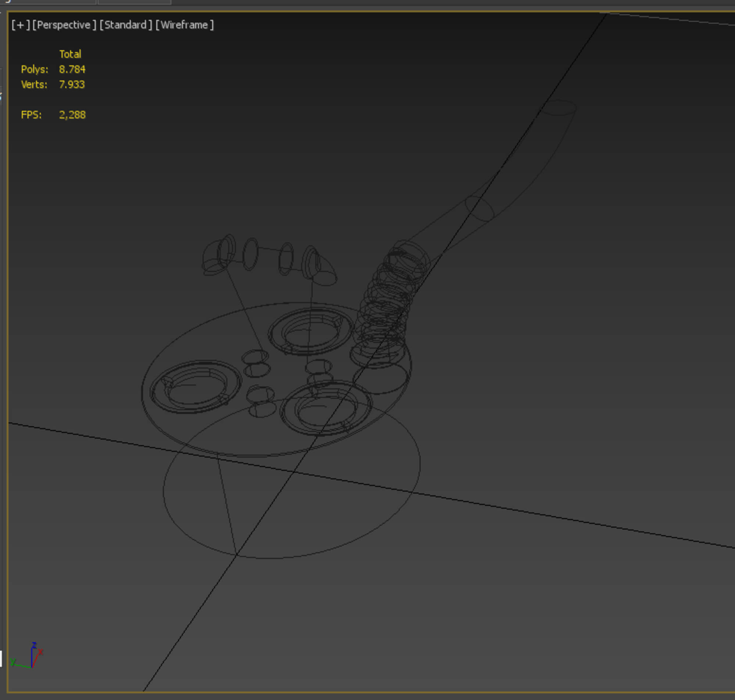Image resolution: width=735 pixels, height=700 pixels.
Task: Open the Standard viewport quality dropdown
Action: click(x=126, y=25)
